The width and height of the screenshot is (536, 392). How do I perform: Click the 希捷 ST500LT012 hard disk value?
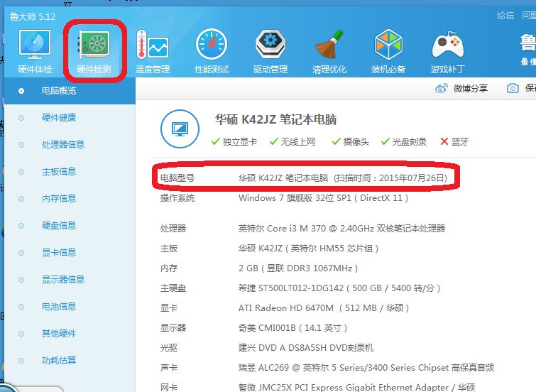click(339, 288)
